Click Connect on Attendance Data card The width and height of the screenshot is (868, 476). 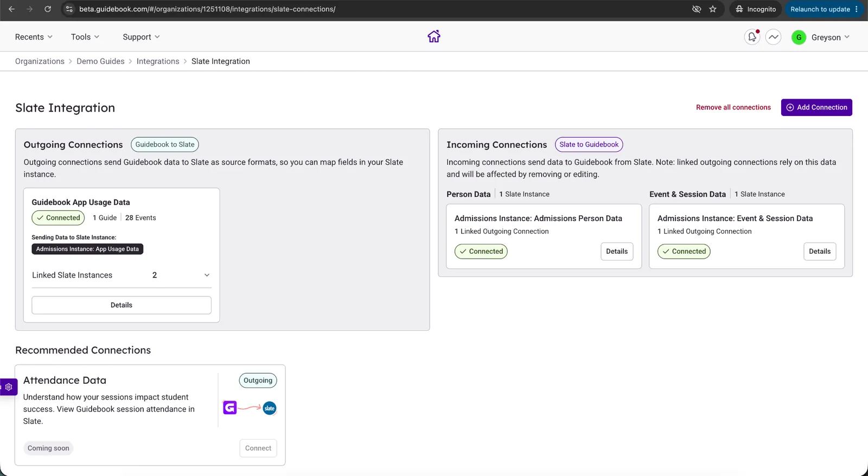pyautogui.click(x=258, y=448)
